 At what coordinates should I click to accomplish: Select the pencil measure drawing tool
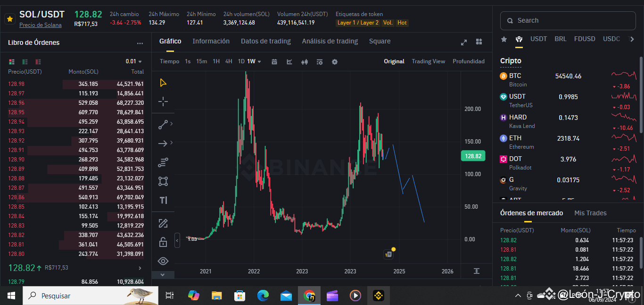pyautogui.click(x=163, y=223)
